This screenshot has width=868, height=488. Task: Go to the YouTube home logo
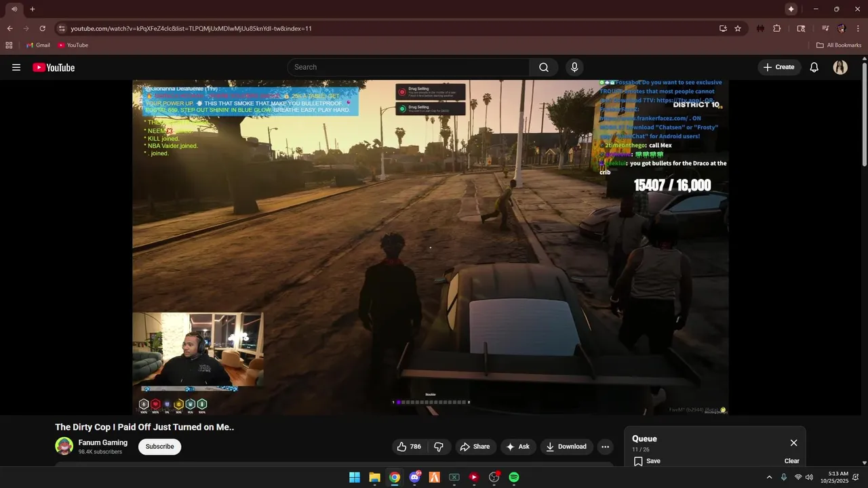[x=54, y=67]
